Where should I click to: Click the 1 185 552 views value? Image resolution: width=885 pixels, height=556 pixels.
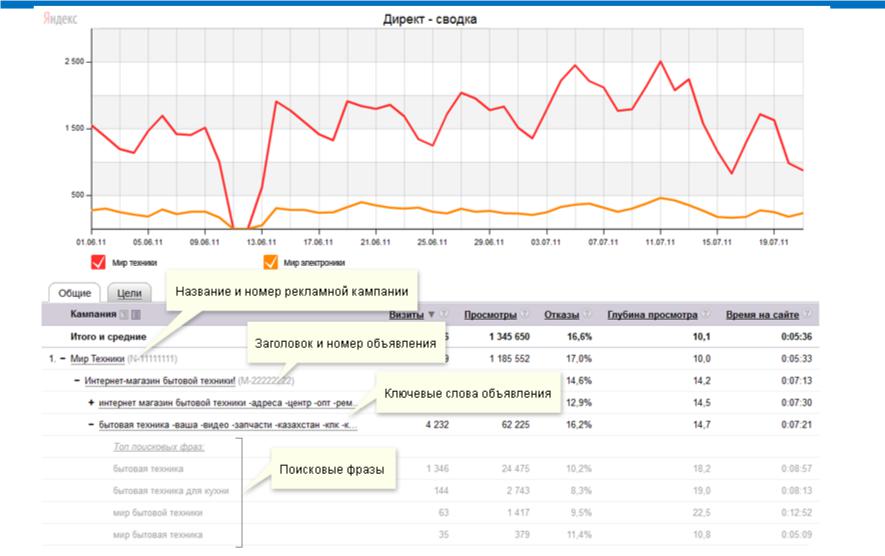pos(509,358)
